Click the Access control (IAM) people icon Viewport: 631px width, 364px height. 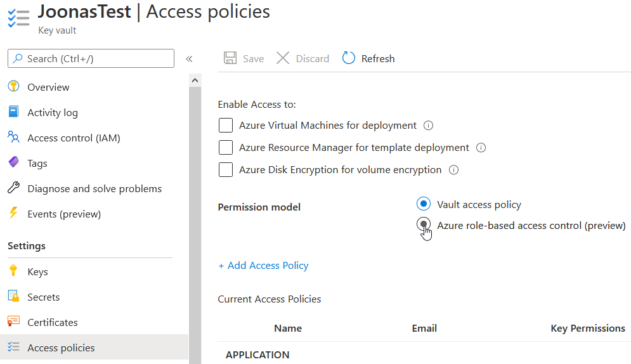[13, 138]
